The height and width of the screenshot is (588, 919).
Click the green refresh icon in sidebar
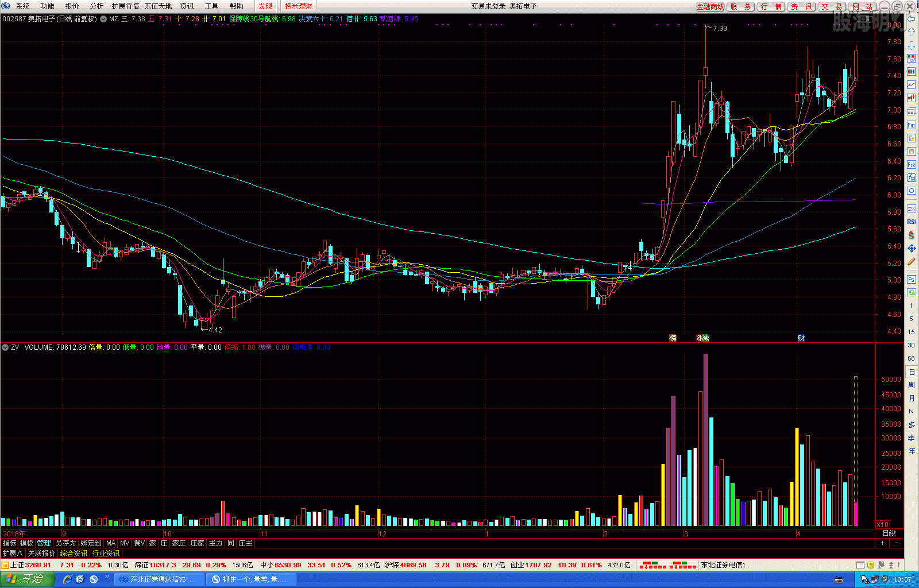[912, 292]
